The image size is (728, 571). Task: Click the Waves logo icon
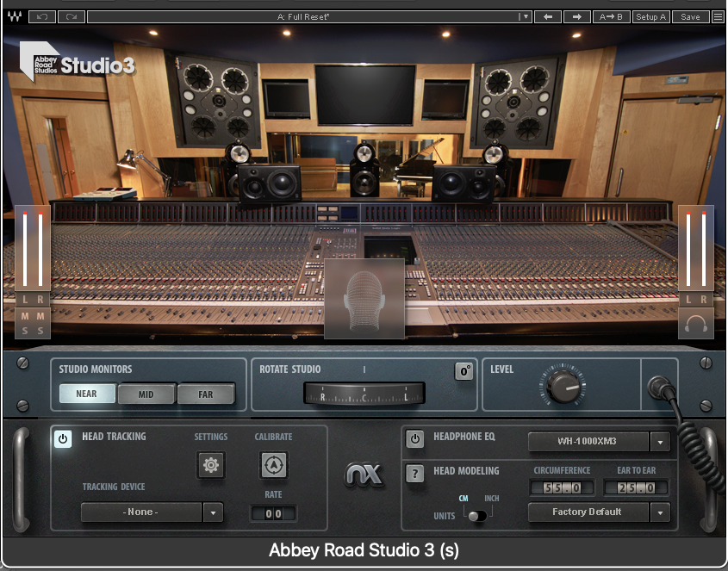pyautogui.click(x=15, y=16)
